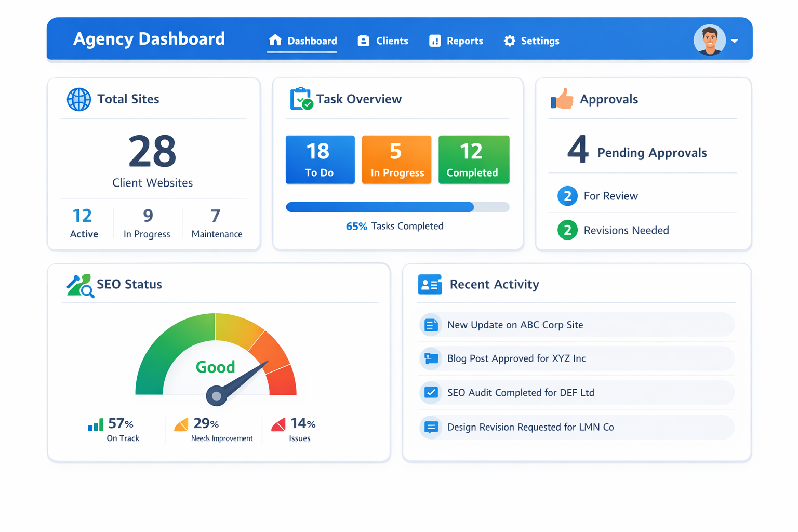Select the Completed tasks tile

tap(473, 159)
